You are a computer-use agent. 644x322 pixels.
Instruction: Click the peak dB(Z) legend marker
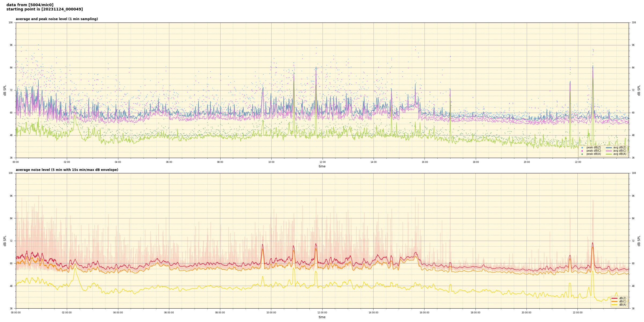point(582,148)
